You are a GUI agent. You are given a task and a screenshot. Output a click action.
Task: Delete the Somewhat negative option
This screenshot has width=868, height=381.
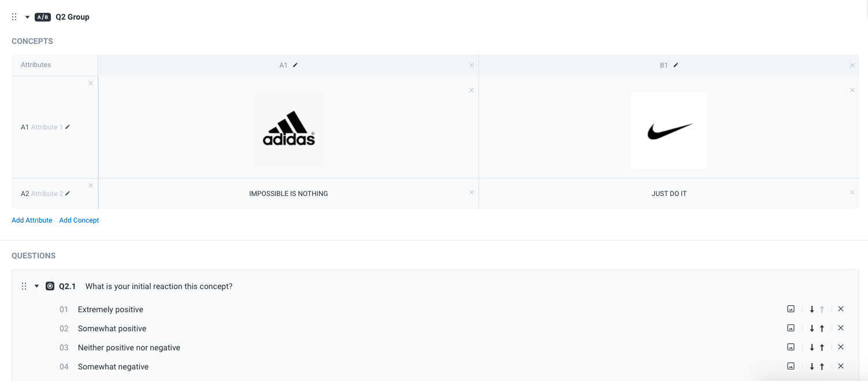tap(841, 366)
